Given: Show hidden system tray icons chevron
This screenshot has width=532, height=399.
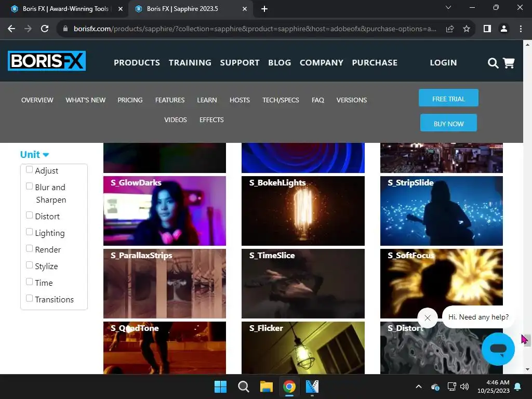Looking at the screenshot, I should pyautogui.click(x=419, y=387).
